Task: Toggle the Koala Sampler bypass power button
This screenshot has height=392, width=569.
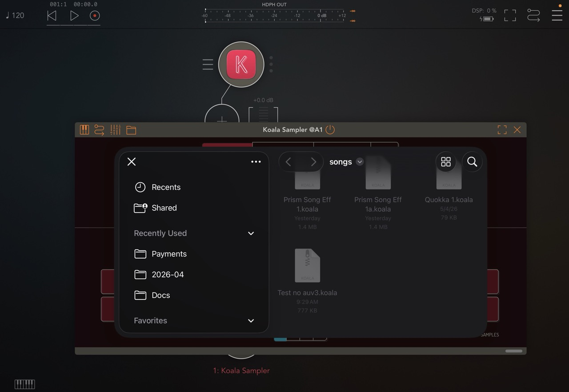Action: (x=330, y=130)
